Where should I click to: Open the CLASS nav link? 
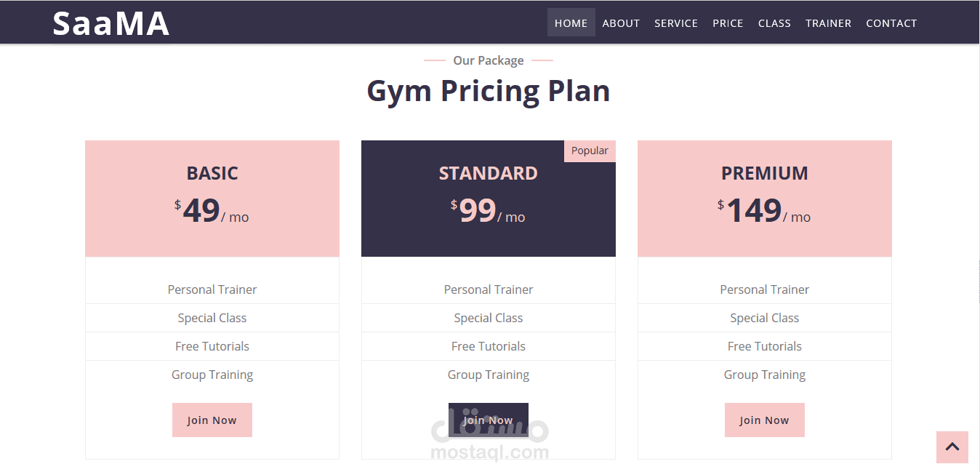click(x=774, y=23)
